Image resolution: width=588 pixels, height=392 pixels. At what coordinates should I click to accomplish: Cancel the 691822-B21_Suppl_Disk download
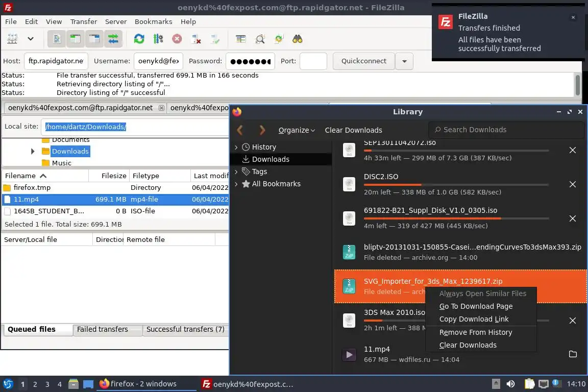pyautogui.click(x=573, y=218)
